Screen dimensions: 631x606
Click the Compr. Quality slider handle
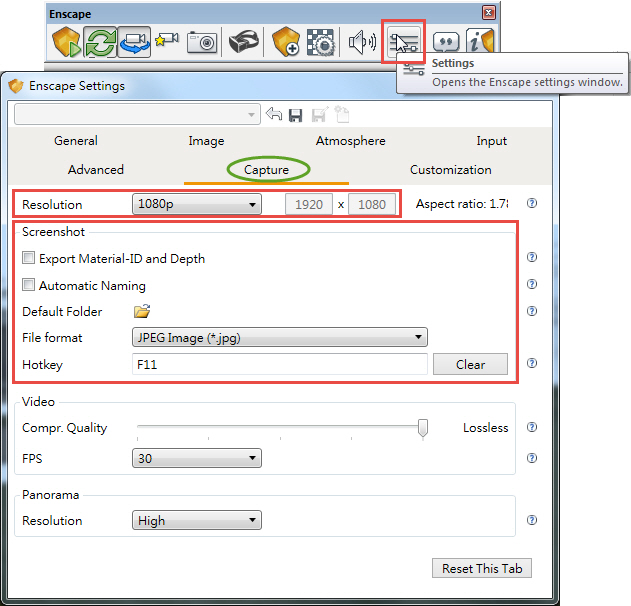[x=423, y=428]
